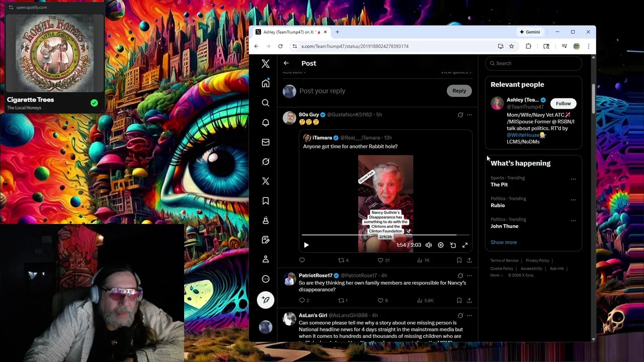Viewport: 644px width, 362px height.
Task: Open account avatar at sidebar bottom
Action: pyautogui.click(x=266, y=327)
